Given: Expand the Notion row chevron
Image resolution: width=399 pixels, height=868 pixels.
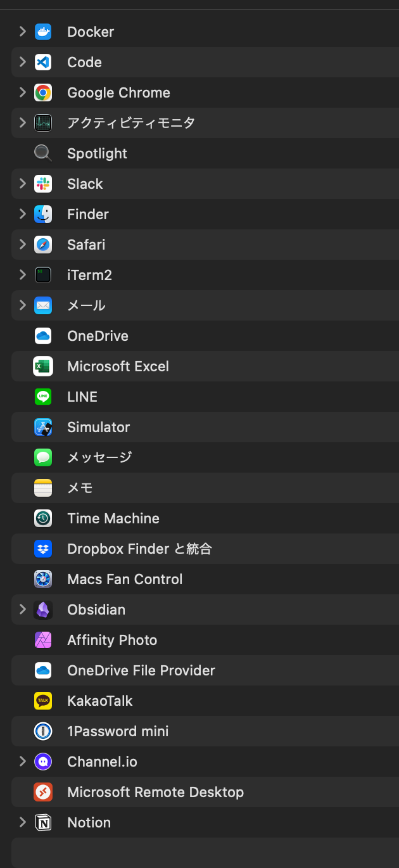Looking at the screenshot, I should (x=22, y=822).
